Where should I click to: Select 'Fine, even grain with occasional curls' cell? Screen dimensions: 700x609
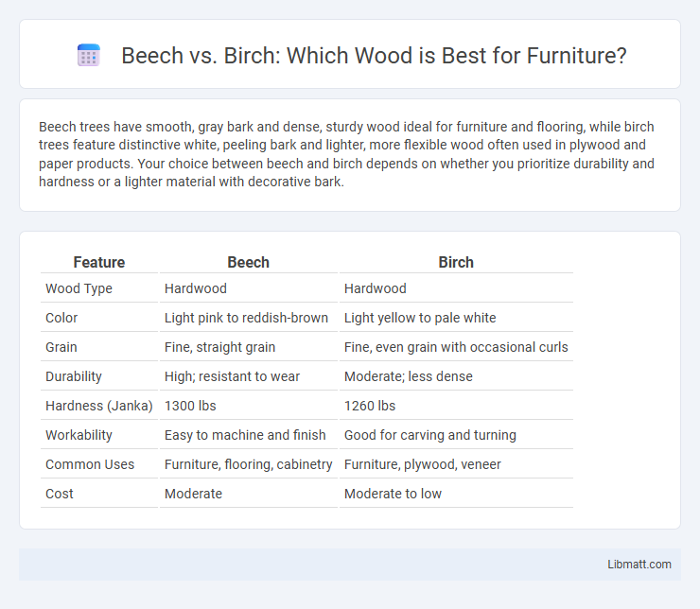pos(456,347)
